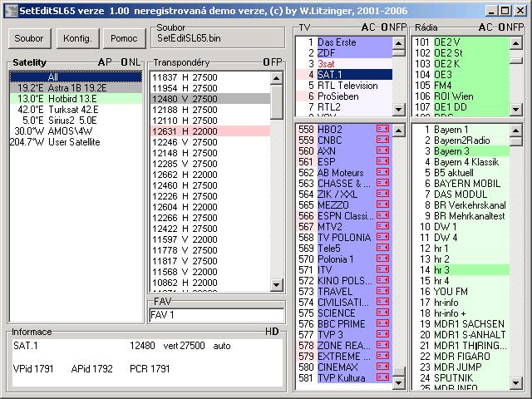Select TV channel RTL Television
Viewport: 532px width, 399px height.
pos(345,86)
